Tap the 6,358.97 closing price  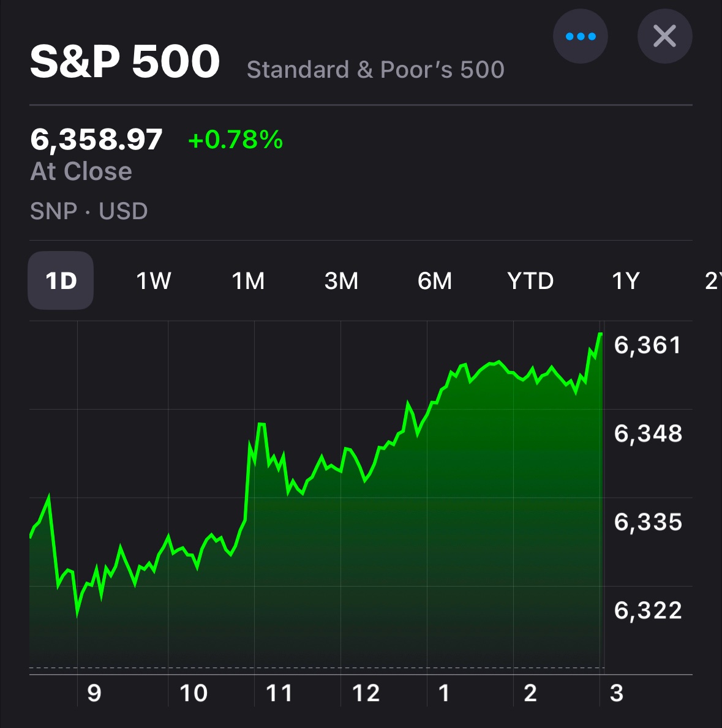point(96,140)
